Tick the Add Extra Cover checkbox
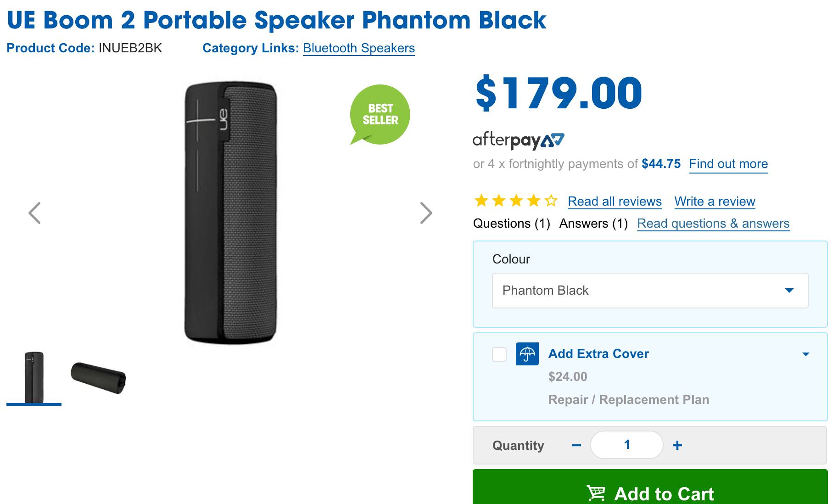 (x=499, y=354)
